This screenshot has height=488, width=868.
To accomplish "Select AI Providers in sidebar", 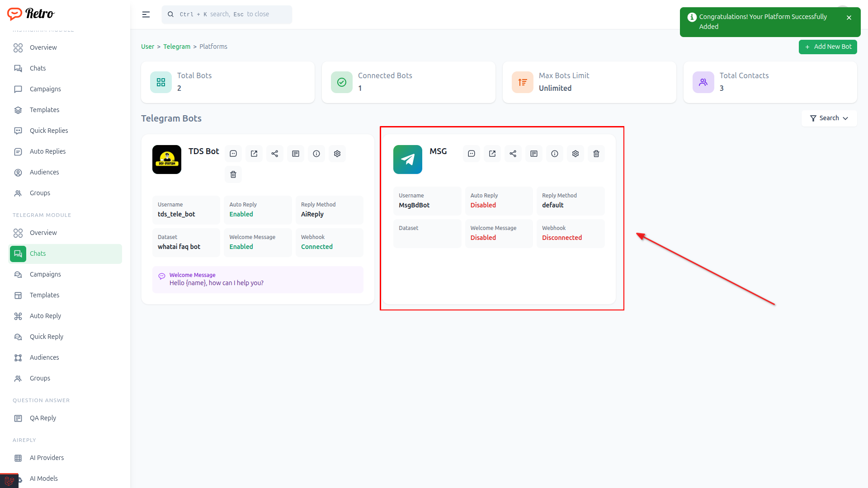I will pyautogui.click(x=47, y=458).
